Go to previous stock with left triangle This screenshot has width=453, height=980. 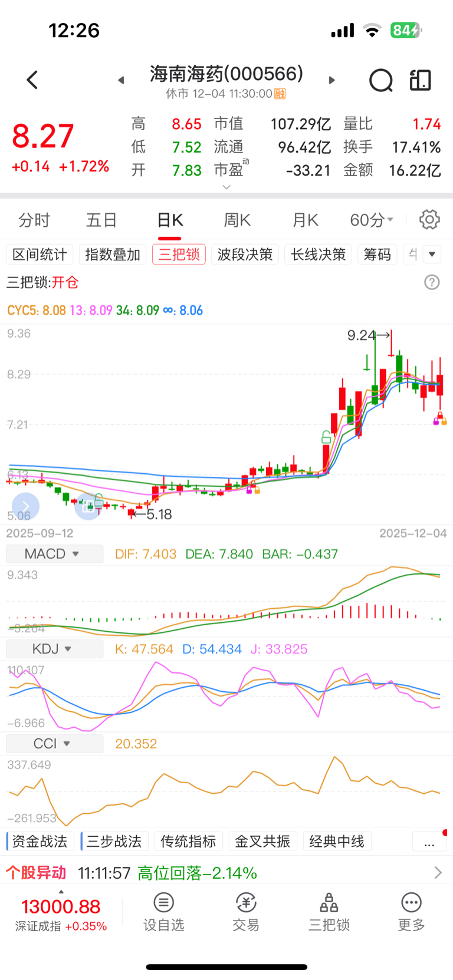coord(121,80)
